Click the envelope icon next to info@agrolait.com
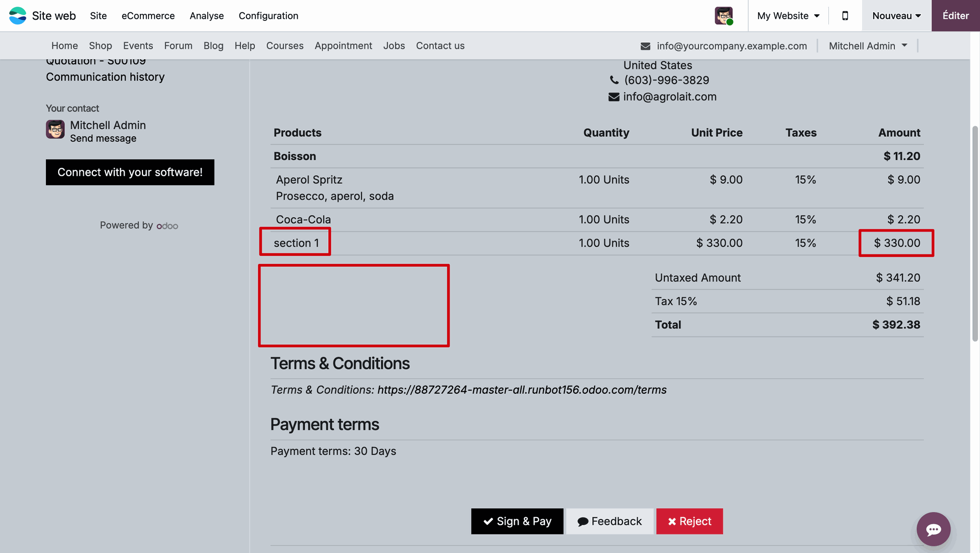Screen dimensions: 980x553 click(x=614, y=97)
